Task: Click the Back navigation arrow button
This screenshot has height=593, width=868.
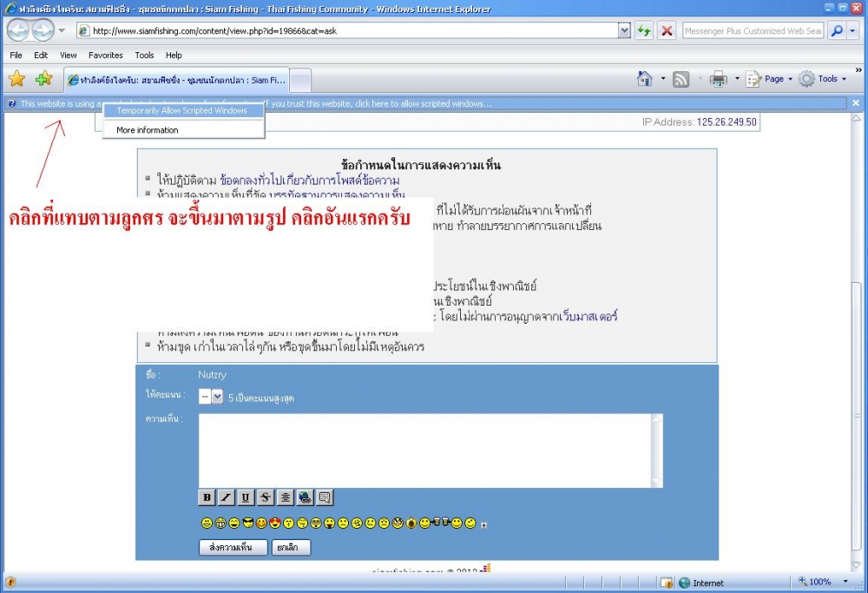Action: coord(17,30)
